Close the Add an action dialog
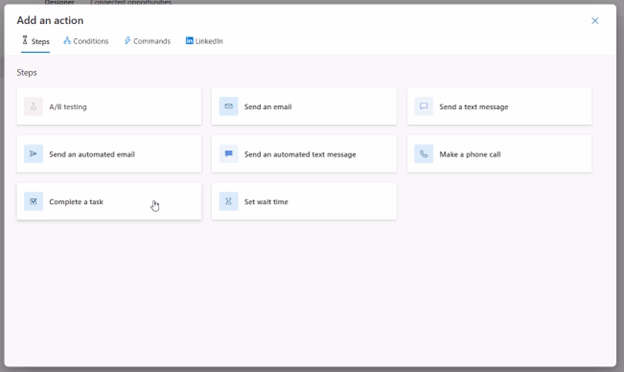This screenshot has height=372, width=624. tap(595, 21)
